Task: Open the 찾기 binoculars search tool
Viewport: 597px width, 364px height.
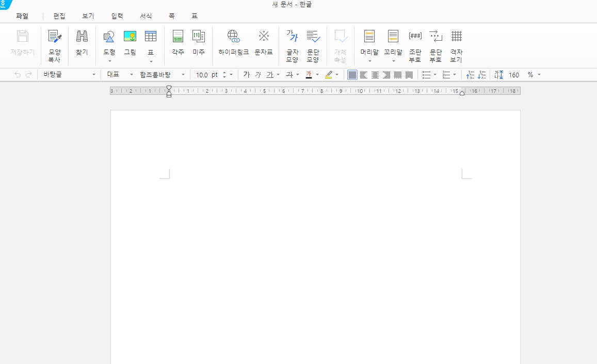Action: tap(82, 43)
